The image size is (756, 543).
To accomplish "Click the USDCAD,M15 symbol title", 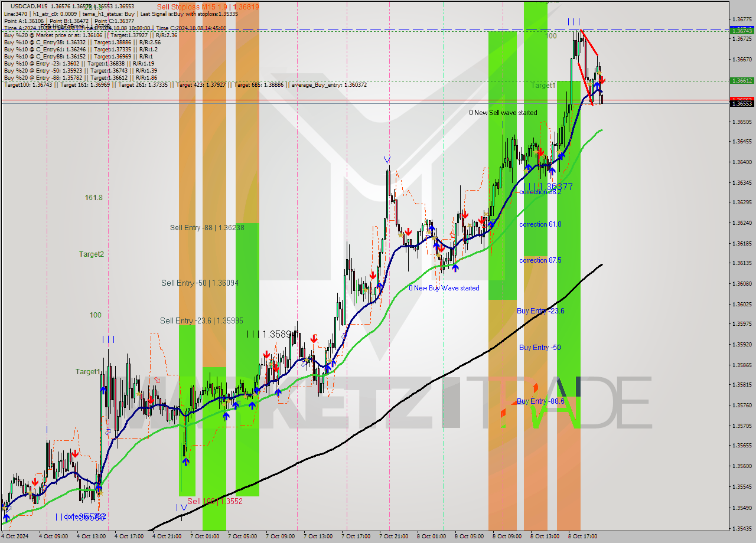I will [x=29, y=6].
